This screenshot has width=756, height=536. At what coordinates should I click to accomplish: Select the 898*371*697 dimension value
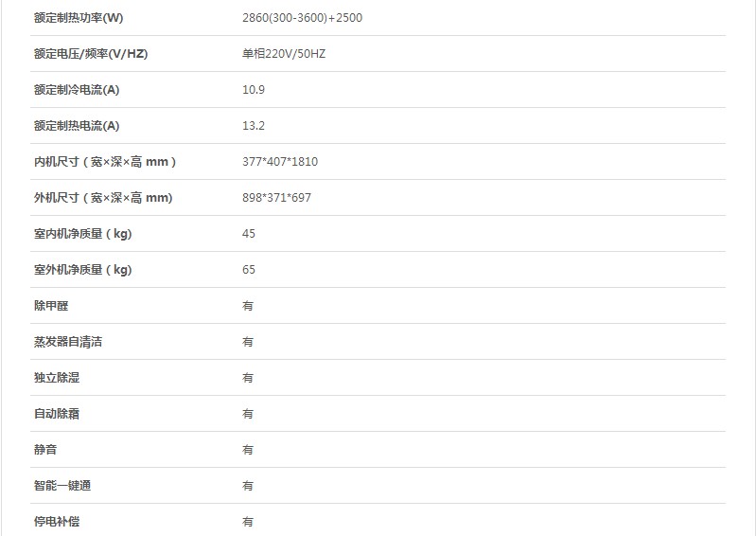click(276, 198)
